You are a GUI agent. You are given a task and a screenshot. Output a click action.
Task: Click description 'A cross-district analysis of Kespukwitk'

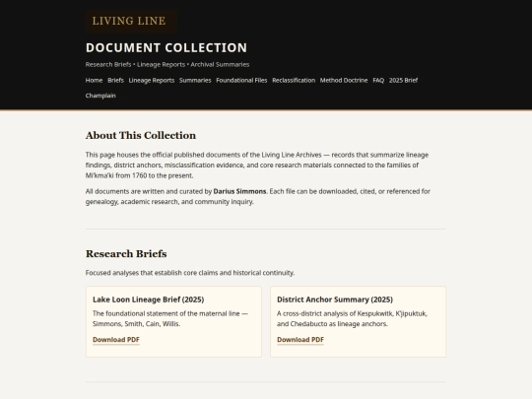click(x=352, y=318)
